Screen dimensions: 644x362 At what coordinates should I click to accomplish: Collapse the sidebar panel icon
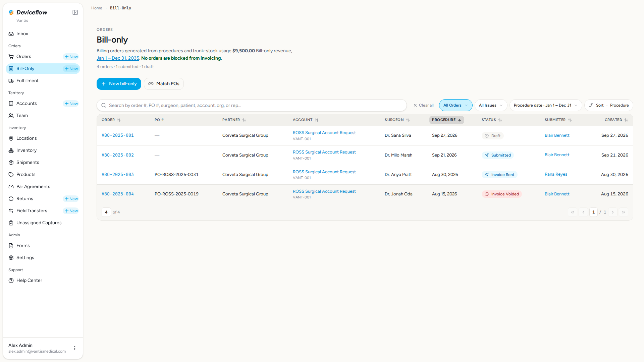75,12
